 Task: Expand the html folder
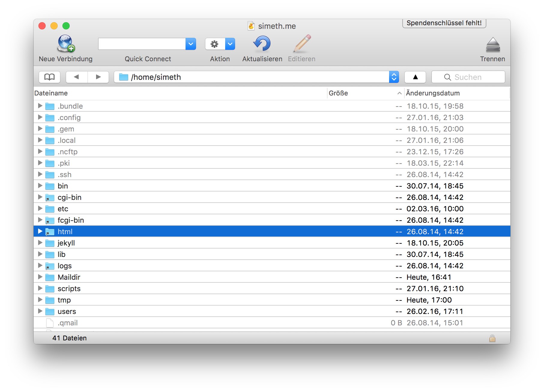(40, 231)
